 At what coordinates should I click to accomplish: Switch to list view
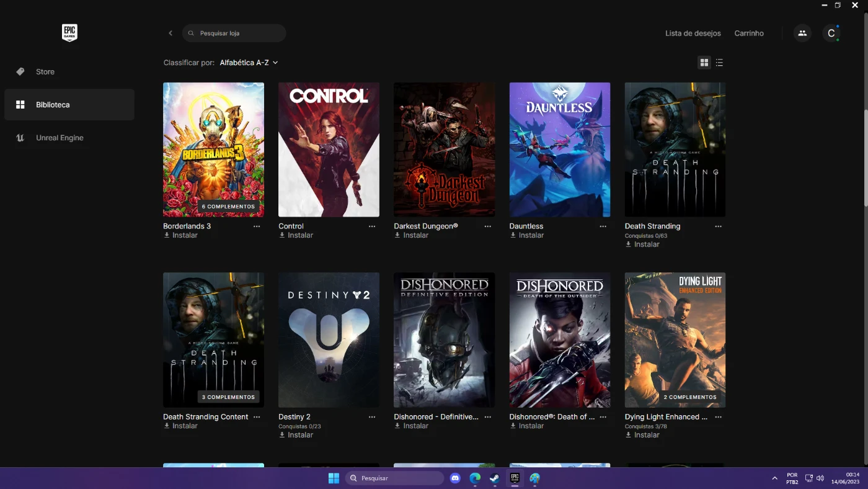719,63
